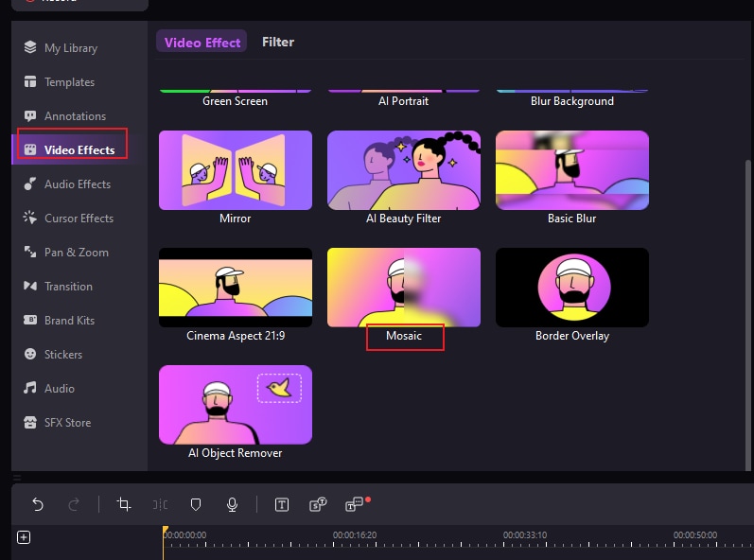The image size is (754, 560).
Task: Select the Mirror effect thumbnail
Action: pos(236,170)
